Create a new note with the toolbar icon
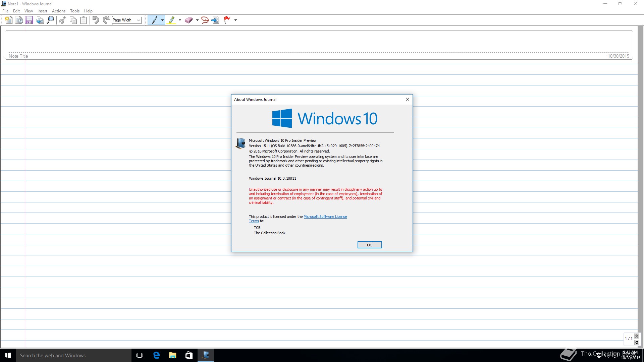This screenshot has width=644, height=362. point(8,20)
